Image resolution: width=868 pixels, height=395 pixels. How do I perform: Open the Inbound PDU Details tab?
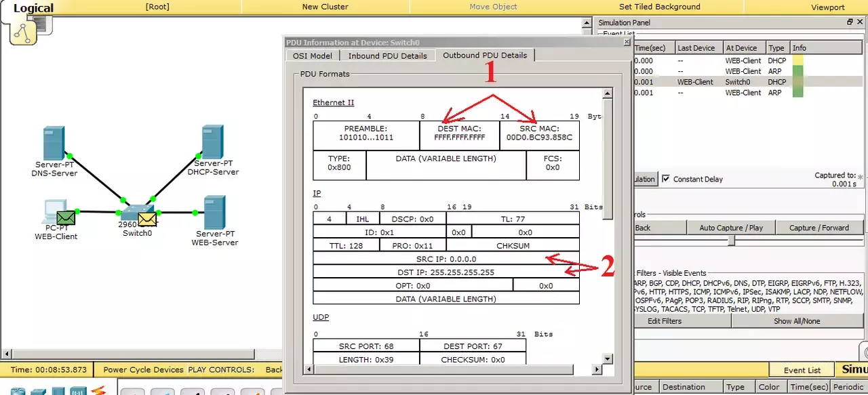tap(388, 56)
